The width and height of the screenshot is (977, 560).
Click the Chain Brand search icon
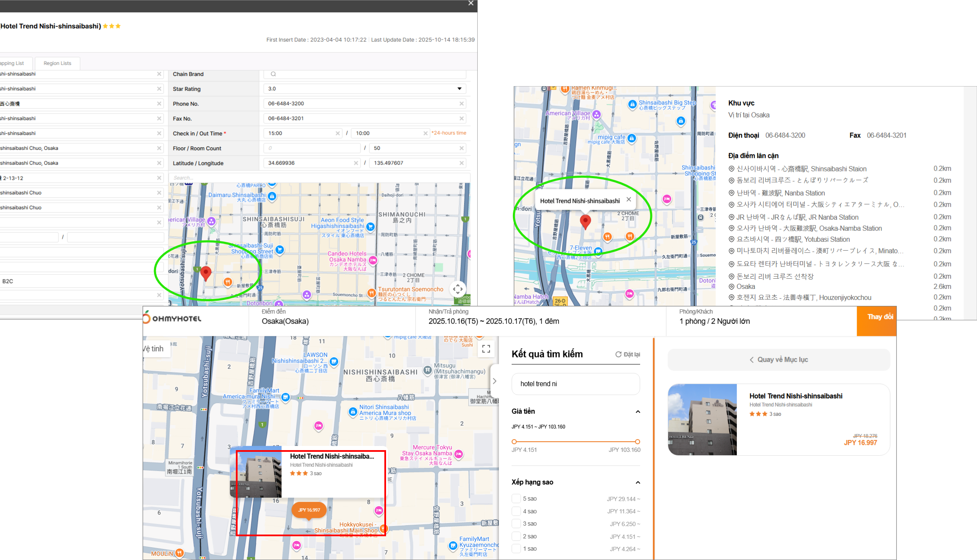pos(273,74)
